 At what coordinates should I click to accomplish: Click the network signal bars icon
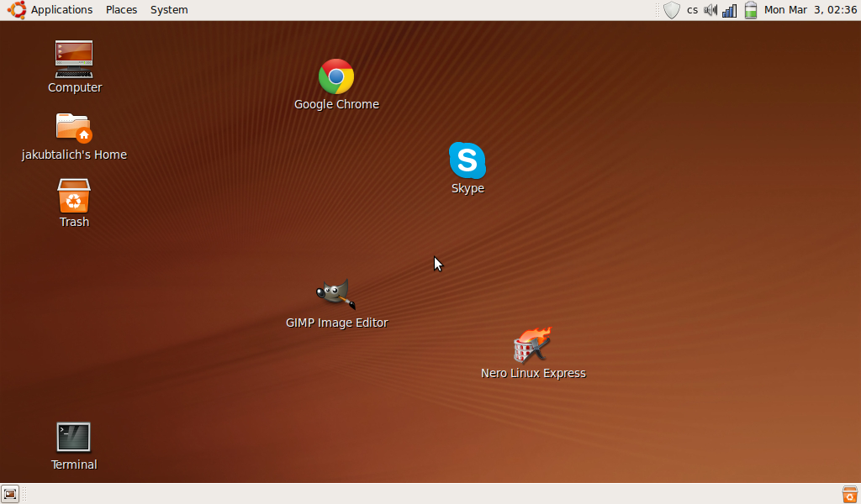click(x=729, y=10)
